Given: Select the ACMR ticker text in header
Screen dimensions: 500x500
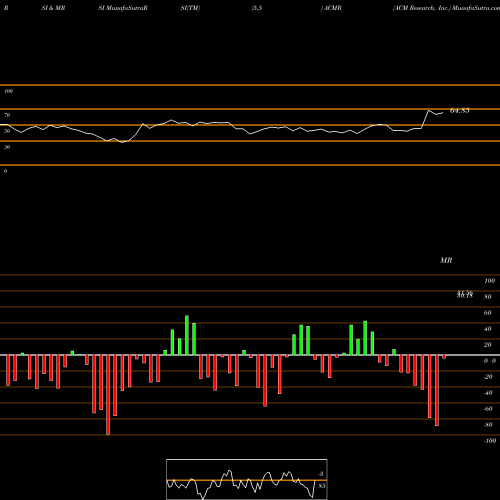Looking at the screenshot, I should click(332, 8).
